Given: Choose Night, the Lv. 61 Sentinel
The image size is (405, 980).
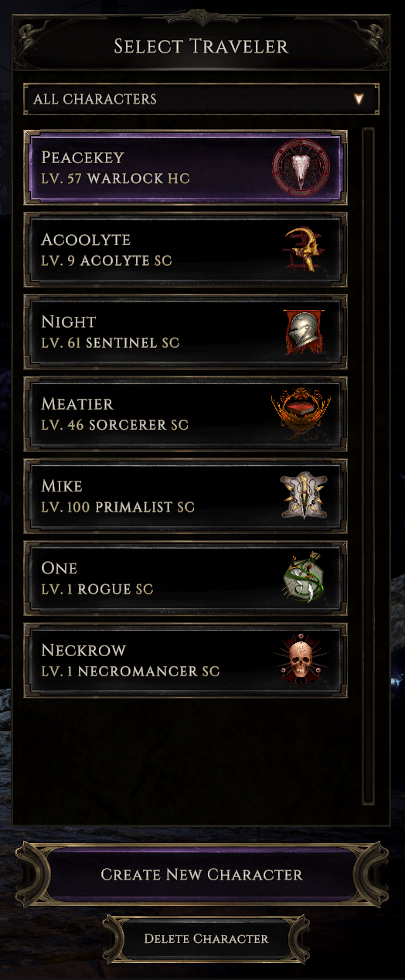Looking at the screenshot, I should [x=185, y=332].
